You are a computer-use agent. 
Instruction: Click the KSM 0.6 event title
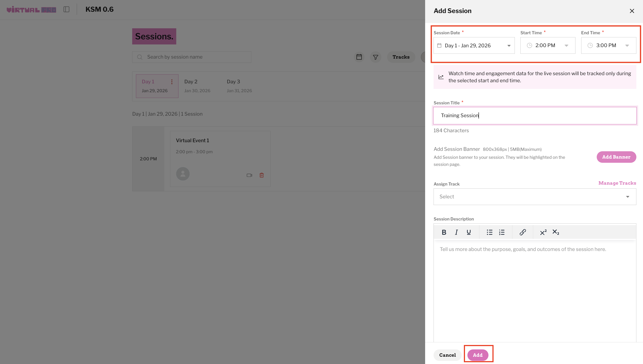click(x=99, y=9)
